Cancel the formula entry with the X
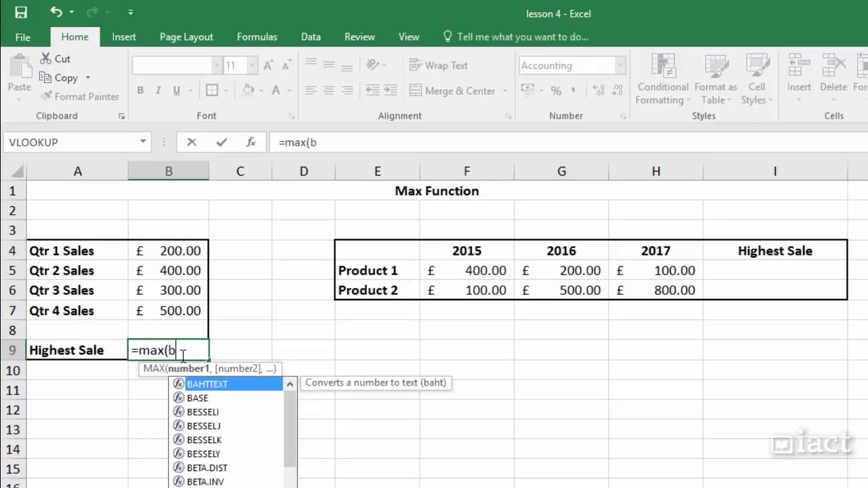 (x=191, y=142)
